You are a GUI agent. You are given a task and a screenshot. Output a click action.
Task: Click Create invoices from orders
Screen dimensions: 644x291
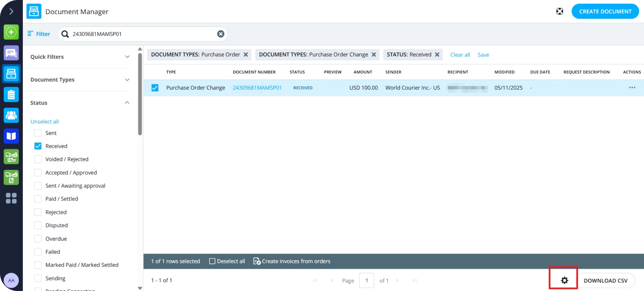tap(292, 261)
